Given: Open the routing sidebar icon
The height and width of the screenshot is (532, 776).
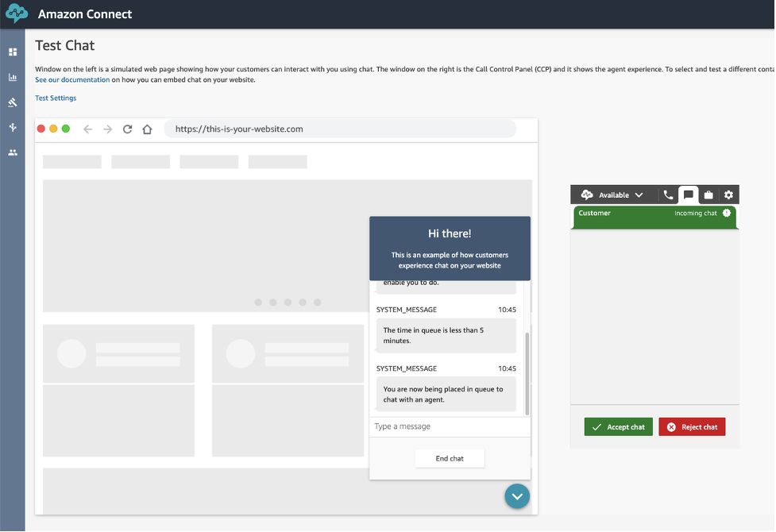Looking at the screenshot, I should click(13, 102).
